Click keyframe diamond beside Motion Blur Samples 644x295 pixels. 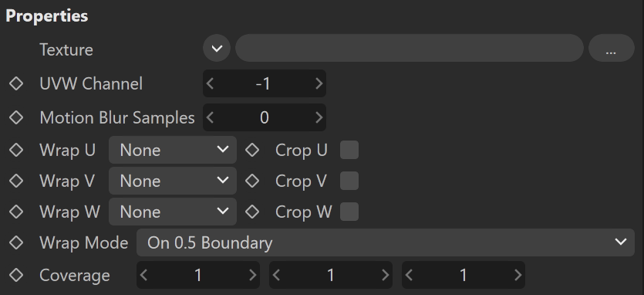pyautogui.click(x=16, y=117)
